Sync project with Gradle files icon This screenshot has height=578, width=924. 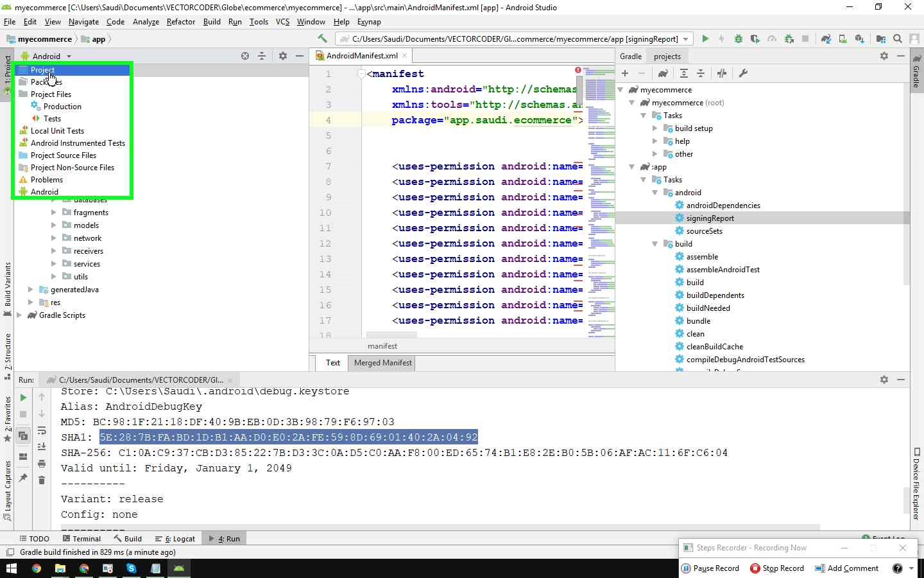tap(826, 39)
